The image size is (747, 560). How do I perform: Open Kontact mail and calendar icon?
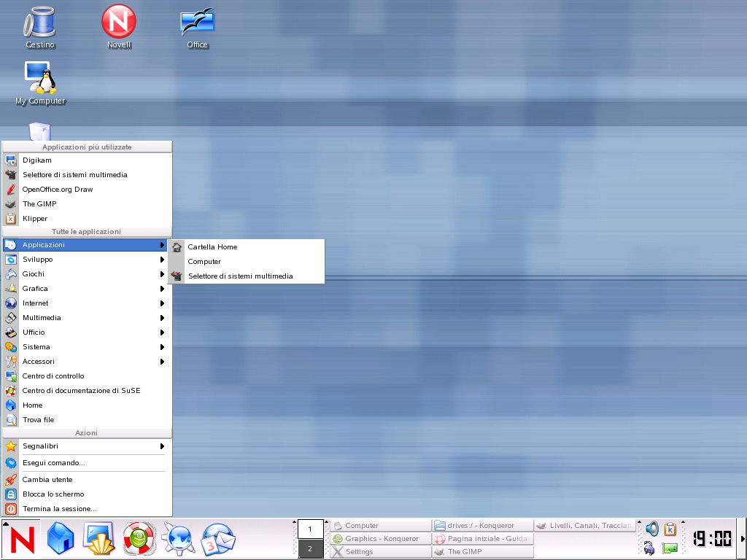218,540
